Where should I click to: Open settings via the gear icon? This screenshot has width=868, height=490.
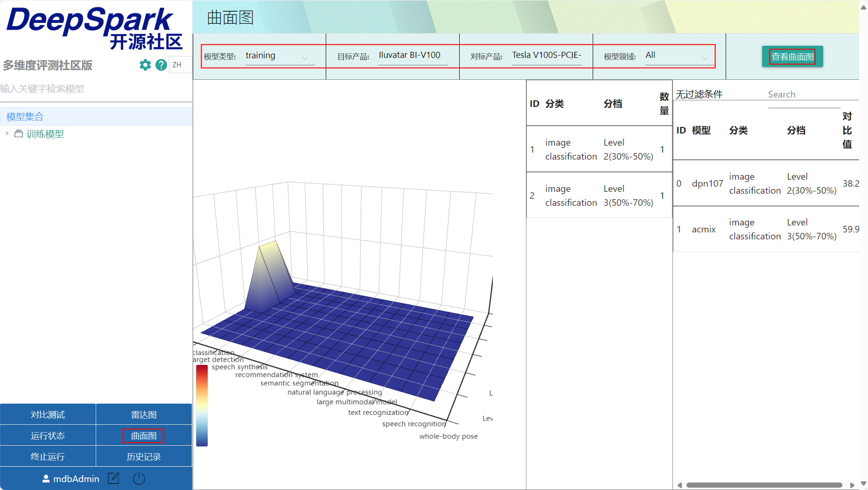pyautogui.click(x=145, y=65)
